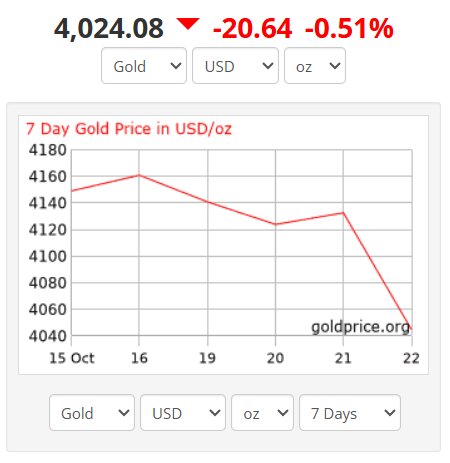The width and height of the screenshot is (450, 463).
Task: Click the -20.64 price change value
Action: [x=252, y=29]
